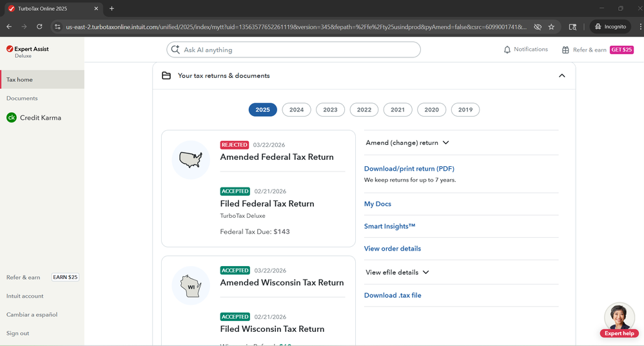
Task: Switch to the 2022 tax year
Action: (364, 110)
